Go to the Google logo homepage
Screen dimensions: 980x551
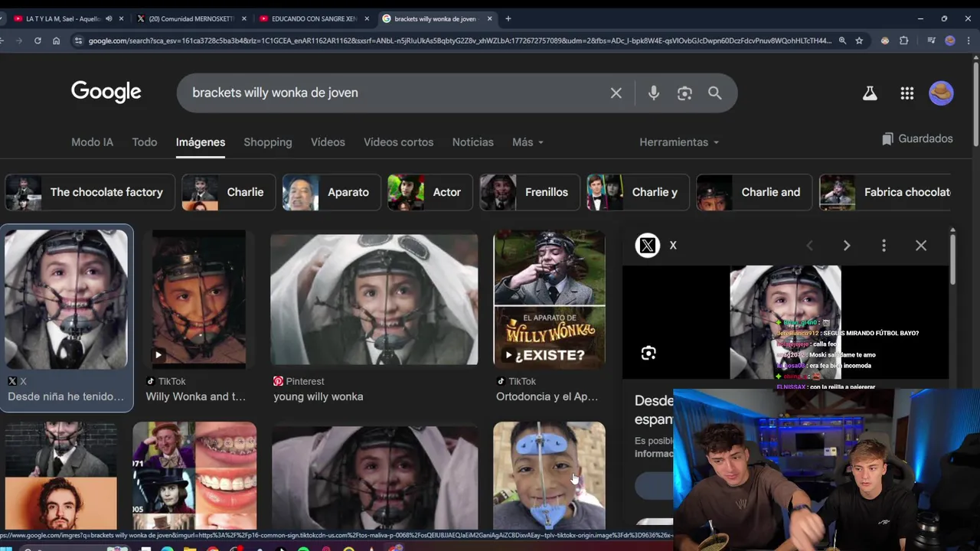point(106,92)
